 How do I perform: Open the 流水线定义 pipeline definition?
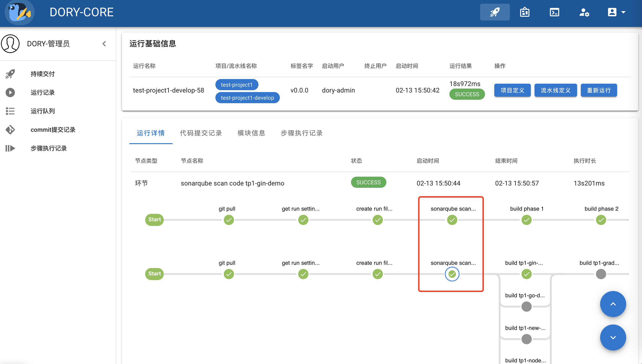(555, 90)
